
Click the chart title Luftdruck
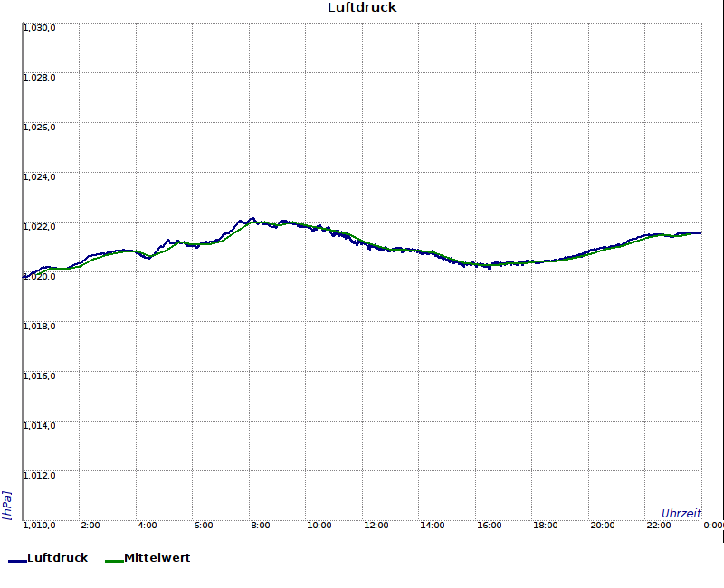(362, 7)
